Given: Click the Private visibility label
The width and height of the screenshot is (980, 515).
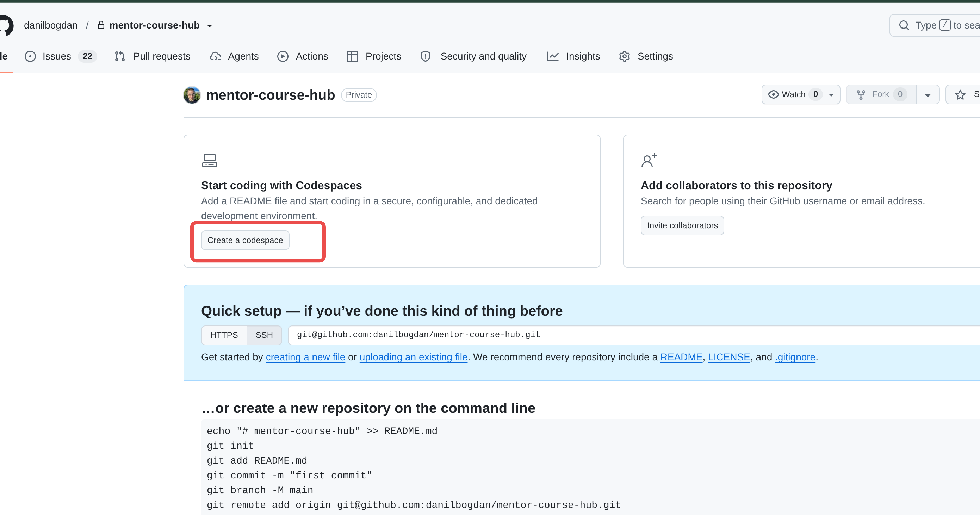Looking at the screenshot, I should tap(359, 95).
